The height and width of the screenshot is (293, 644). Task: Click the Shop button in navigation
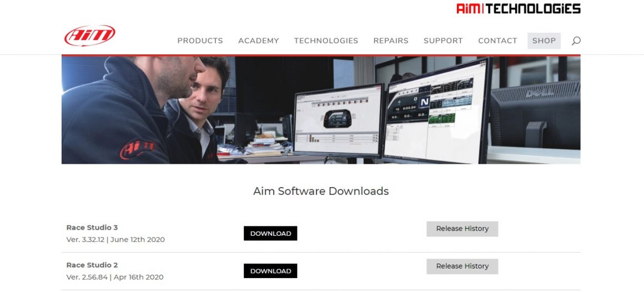[544, 41]
